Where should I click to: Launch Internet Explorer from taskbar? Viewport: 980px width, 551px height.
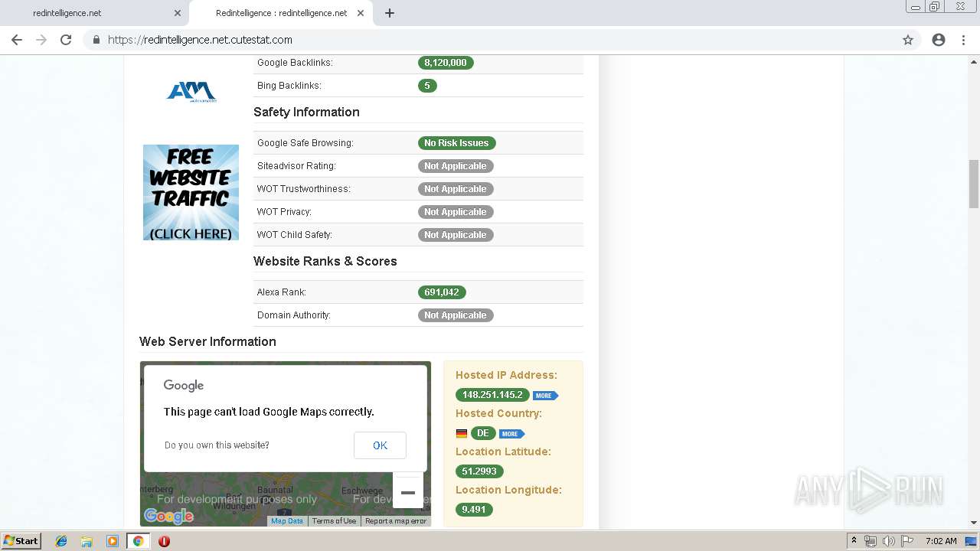click(61, 541)
